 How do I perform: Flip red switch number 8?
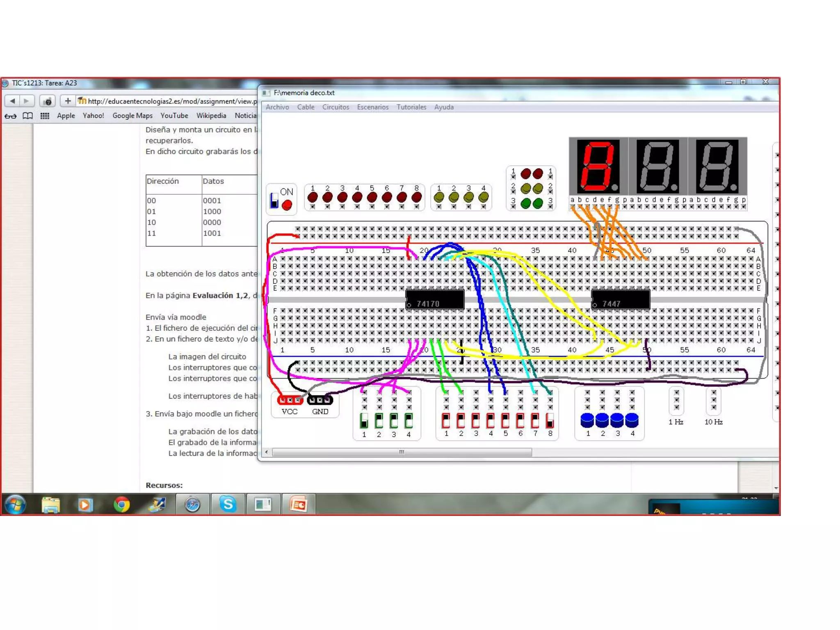[x=550, y=420]
